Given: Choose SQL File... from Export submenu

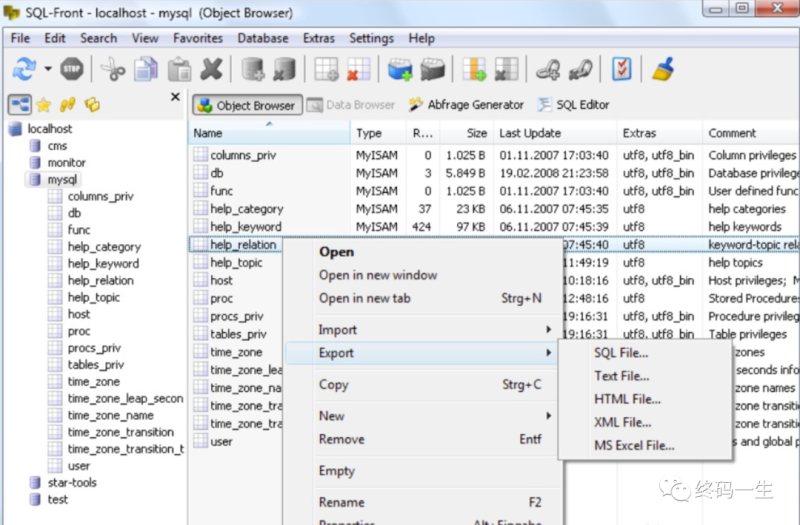Looking at the screenshot, I should coord(621,353).
